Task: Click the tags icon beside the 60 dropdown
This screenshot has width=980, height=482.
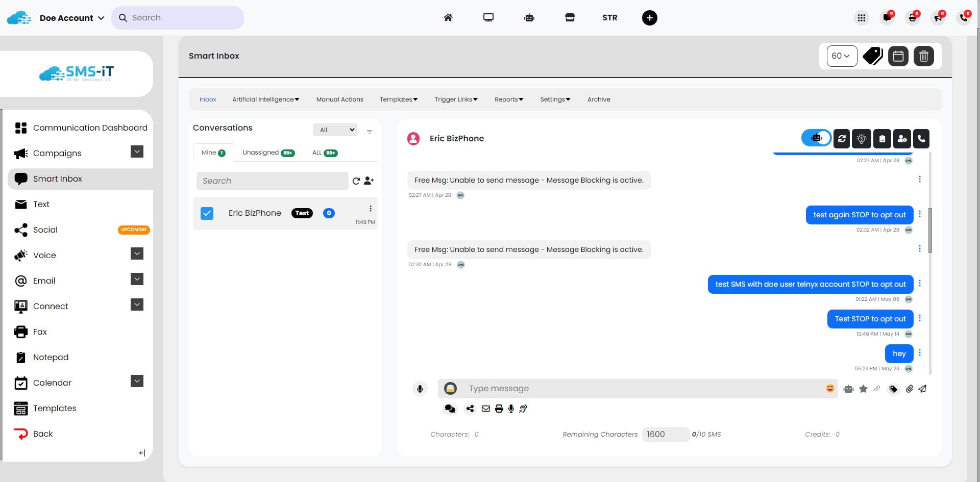Action: 872,56
